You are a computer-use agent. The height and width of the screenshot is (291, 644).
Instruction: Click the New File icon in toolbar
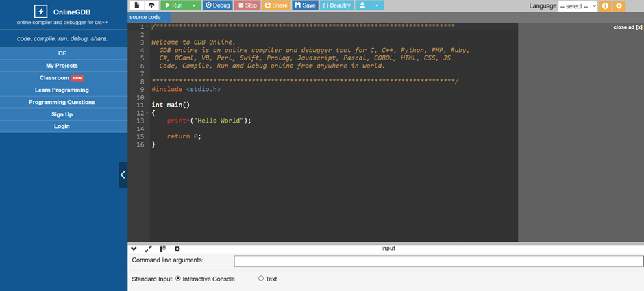(x=137, y=5)
